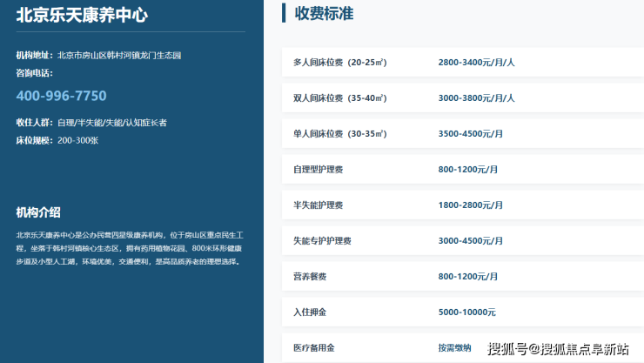
Task: Click the 自理型护理费 price 800-1200元/月
Action: pyautogui.click(x=468, y=170)
